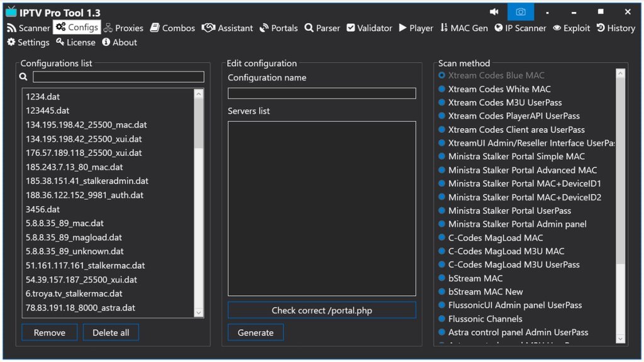Select Astra control panel Admin UserPass
Screen dimensions: 644x362
(x=513, y=332)
